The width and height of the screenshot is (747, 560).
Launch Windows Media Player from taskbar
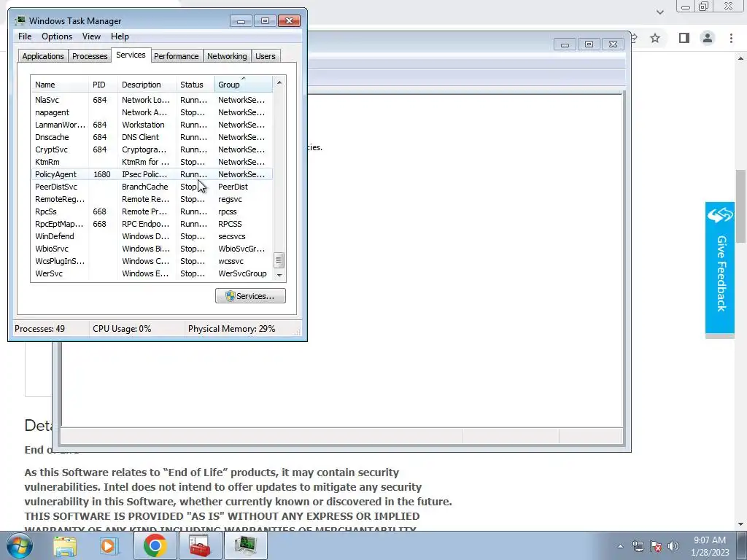coord(108,545)
